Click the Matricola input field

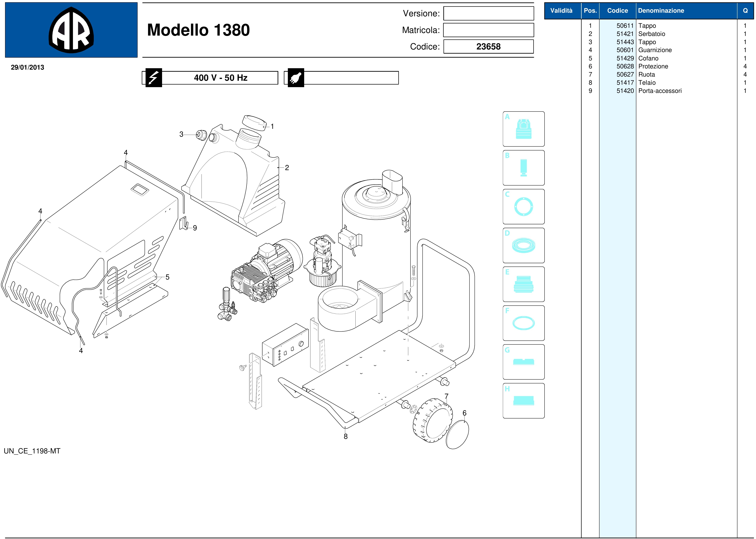click(488, 30)
